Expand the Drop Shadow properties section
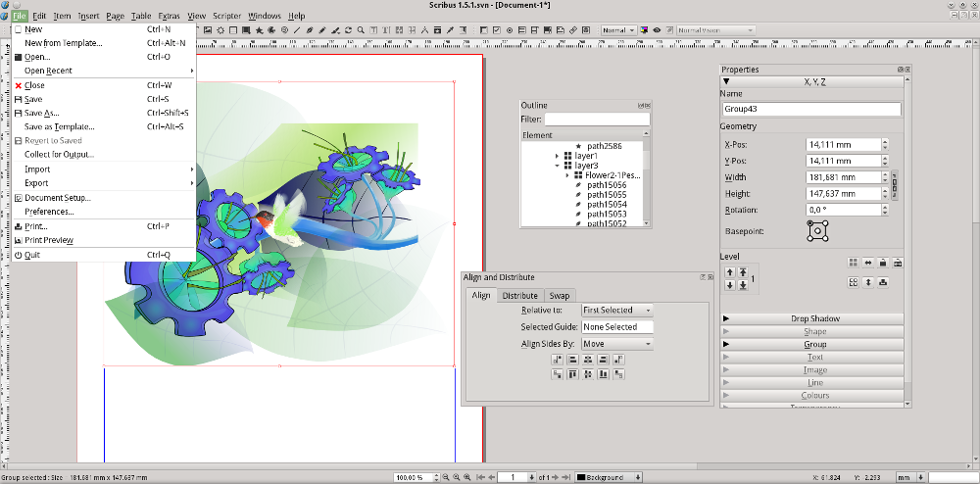 pyautogui.click(x=811, y=318)
